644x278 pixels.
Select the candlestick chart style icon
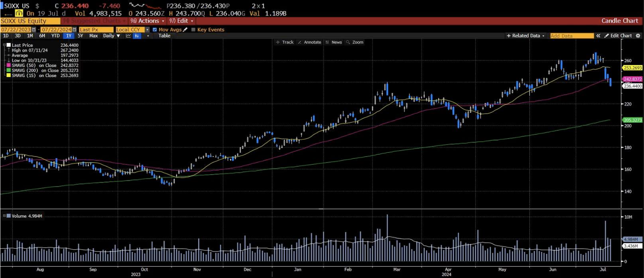click(x=137, y=36)
